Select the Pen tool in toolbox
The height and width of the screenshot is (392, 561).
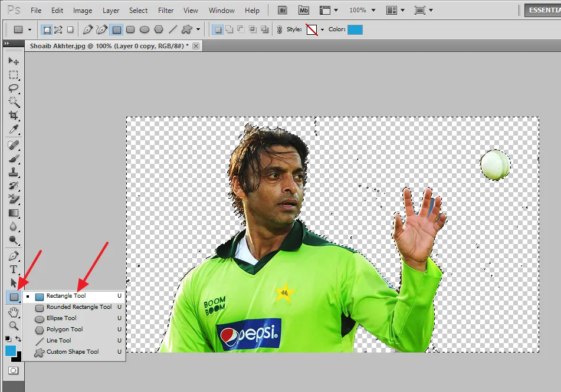[14, 256]
